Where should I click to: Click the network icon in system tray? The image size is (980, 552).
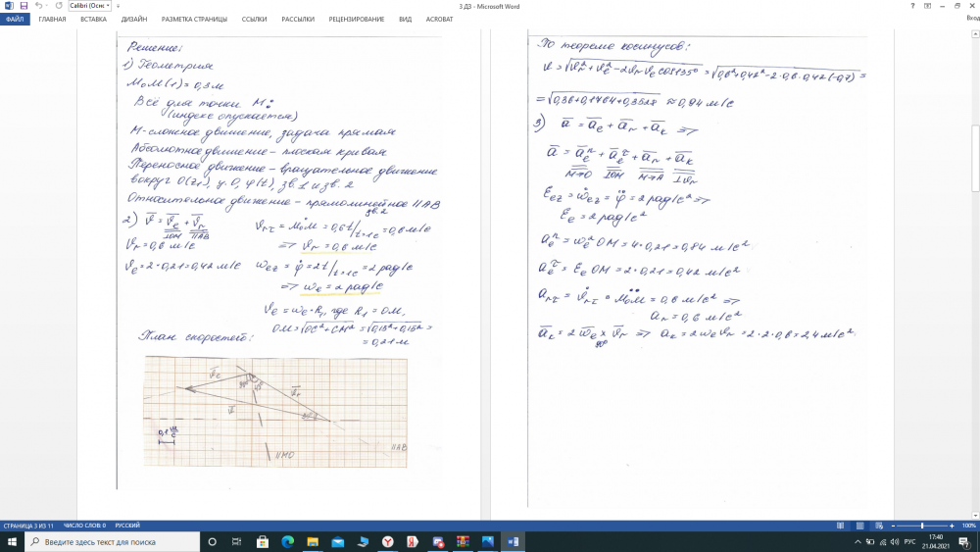pos(883,542)
